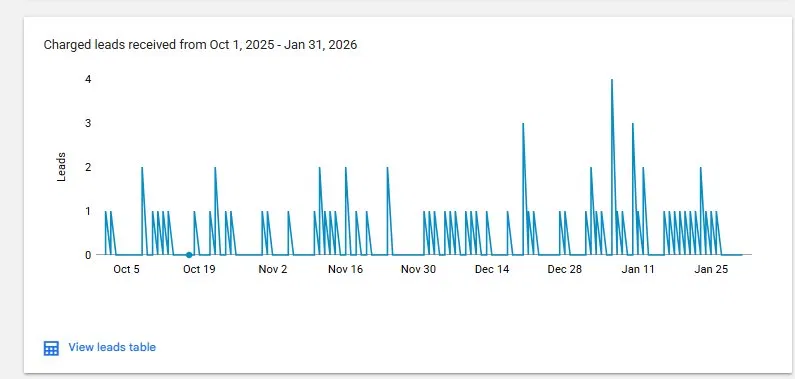Click the y-axis value 3
This screenshot has height=379, width=795.
[x=88, y=123]
